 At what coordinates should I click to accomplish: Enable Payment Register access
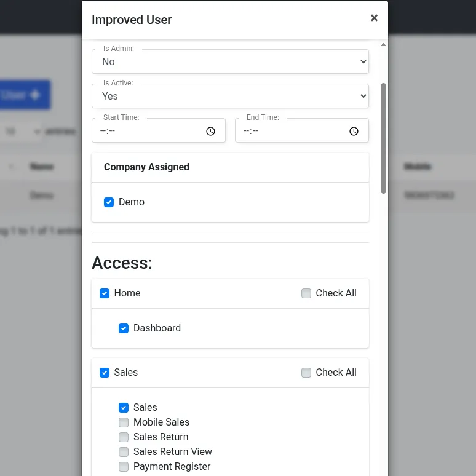click(x=124, y=467)
